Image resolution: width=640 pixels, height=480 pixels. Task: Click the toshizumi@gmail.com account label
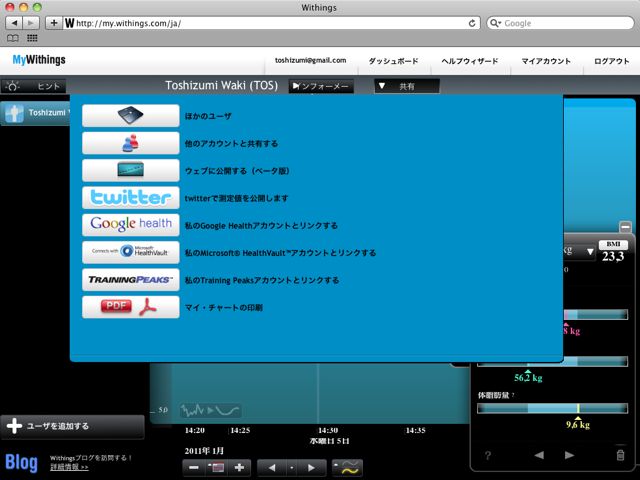click(x=310, y=60)
